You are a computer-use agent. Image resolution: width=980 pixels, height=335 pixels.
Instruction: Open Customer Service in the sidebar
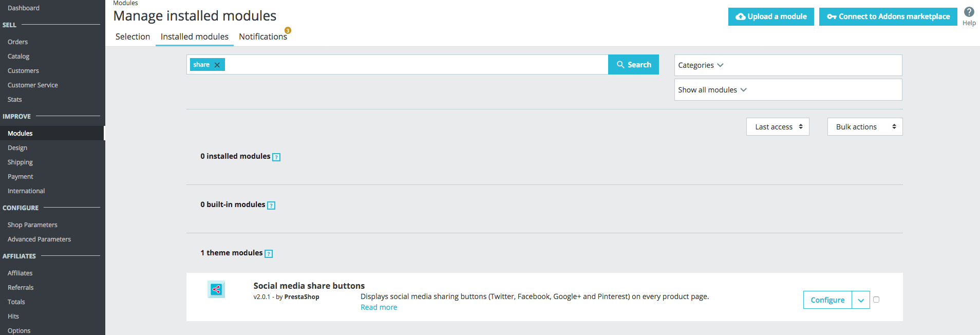33,85
